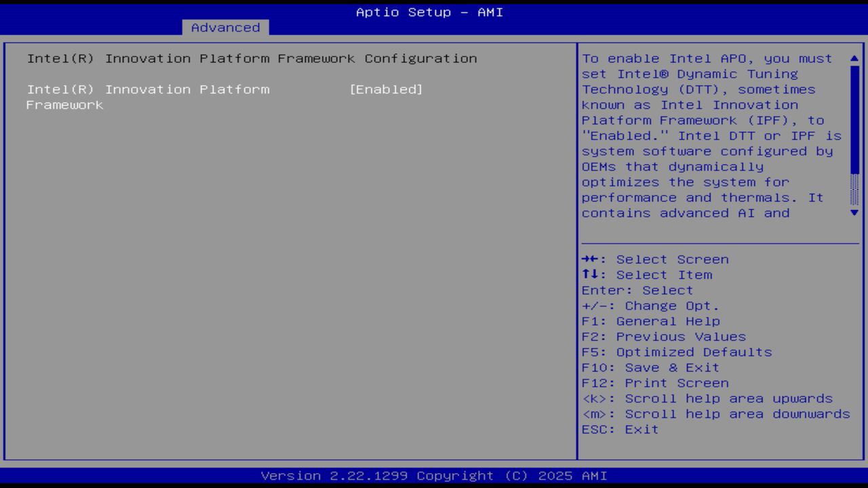Screen dimensions: 868x488
Task: Click the scroll-down triangle on help panel
Action: pyautogui.click(x=853, y=212)
